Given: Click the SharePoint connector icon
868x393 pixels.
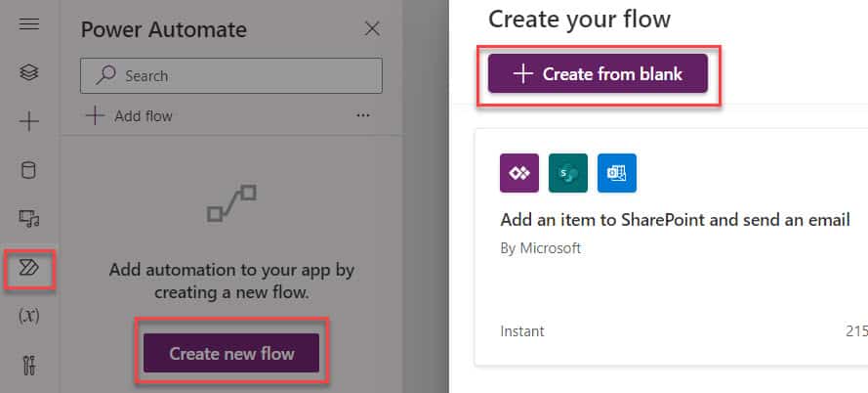Looking at the screenshot, I should (x=568, y=173).
